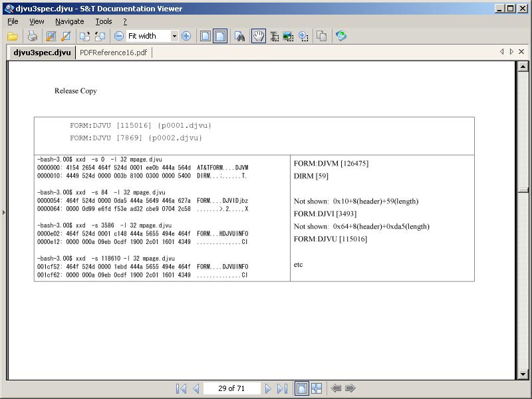
Task: Switch to the PDFReference16.pdf tab
Action: pyautogui.click(x=113, y=53)
